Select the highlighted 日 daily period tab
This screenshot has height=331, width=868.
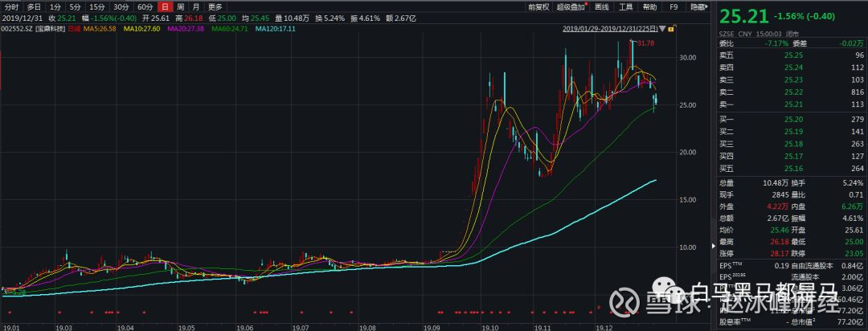point(165,7)
